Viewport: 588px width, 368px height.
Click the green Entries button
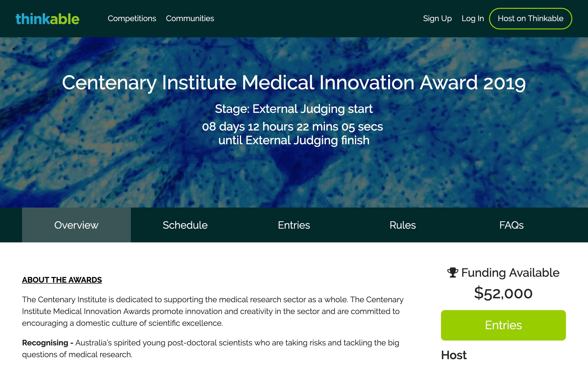click(503, 325)
